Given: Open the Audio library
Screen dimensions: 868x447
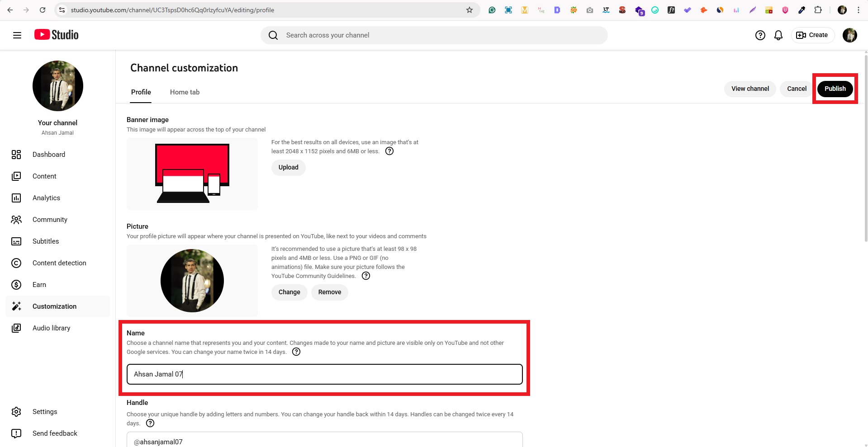Looking at the screenshot, I should point(51,328).
